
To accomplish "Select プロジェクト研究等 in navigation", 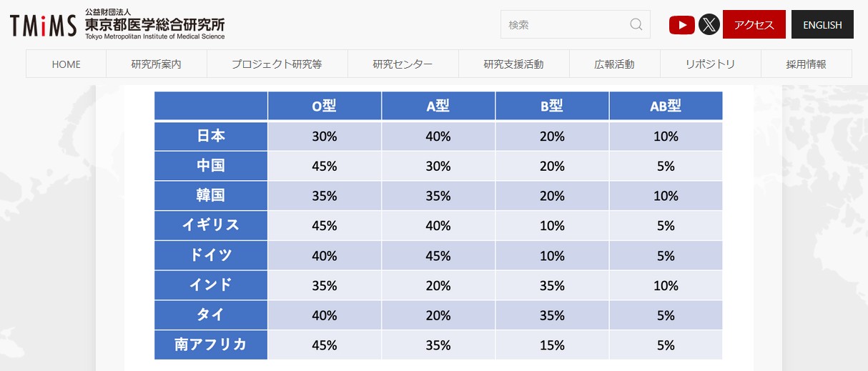I will tap(277, 64).
